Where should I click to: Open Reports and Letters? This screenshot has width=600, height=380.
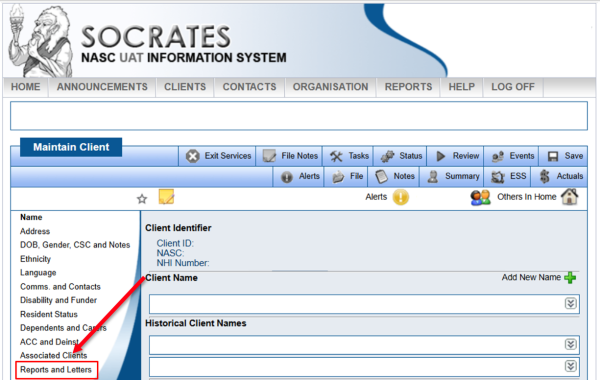[56, 370]
